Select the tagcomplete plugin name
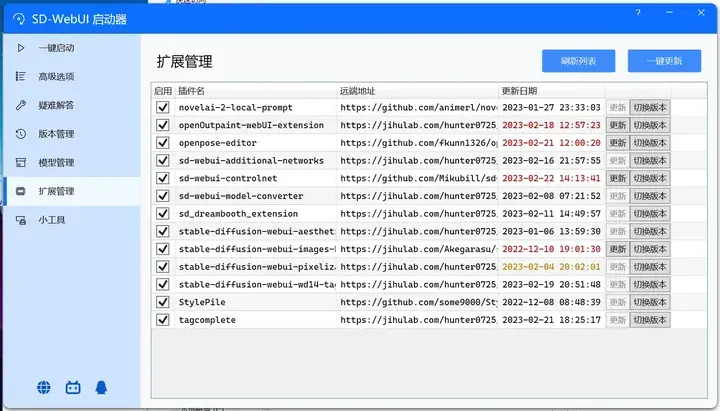This screenshot has height=411, width=720. pyautogui.click(x=207, y=320)
